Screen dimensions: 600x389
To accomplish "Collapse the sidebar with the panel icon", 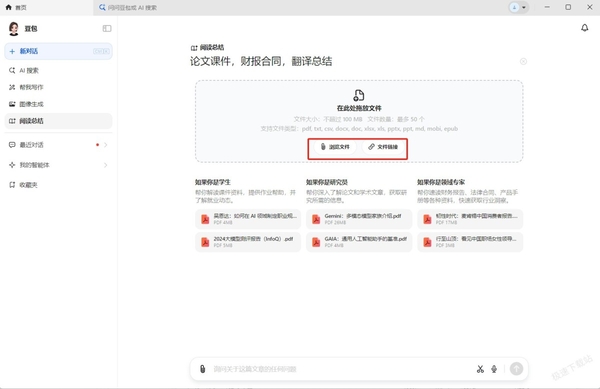I will click(107, 28).
